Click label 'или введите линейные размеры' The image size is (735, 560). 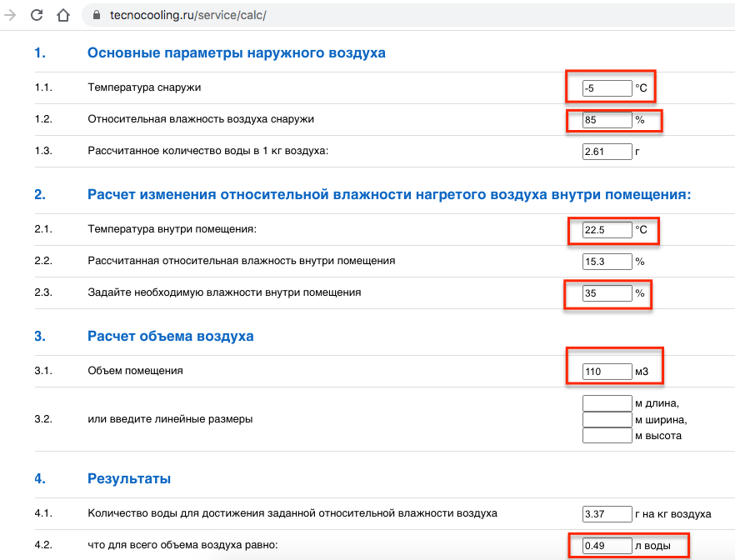pos(170,419)
